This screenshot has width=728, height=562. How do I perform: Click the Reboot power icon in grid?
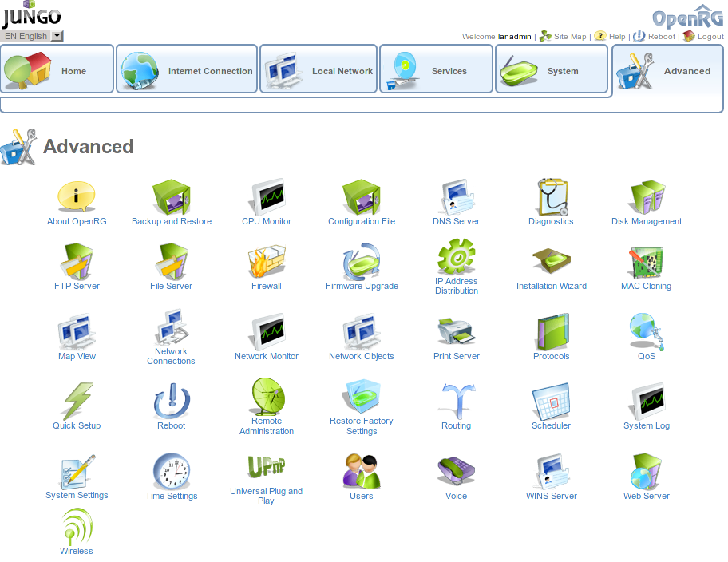click(172, 401)
